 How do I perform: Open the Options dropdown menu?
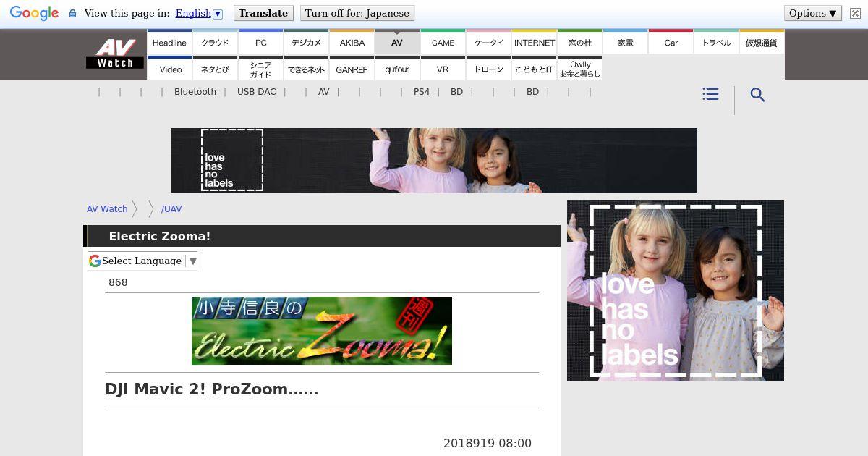[x=812, y=13]
